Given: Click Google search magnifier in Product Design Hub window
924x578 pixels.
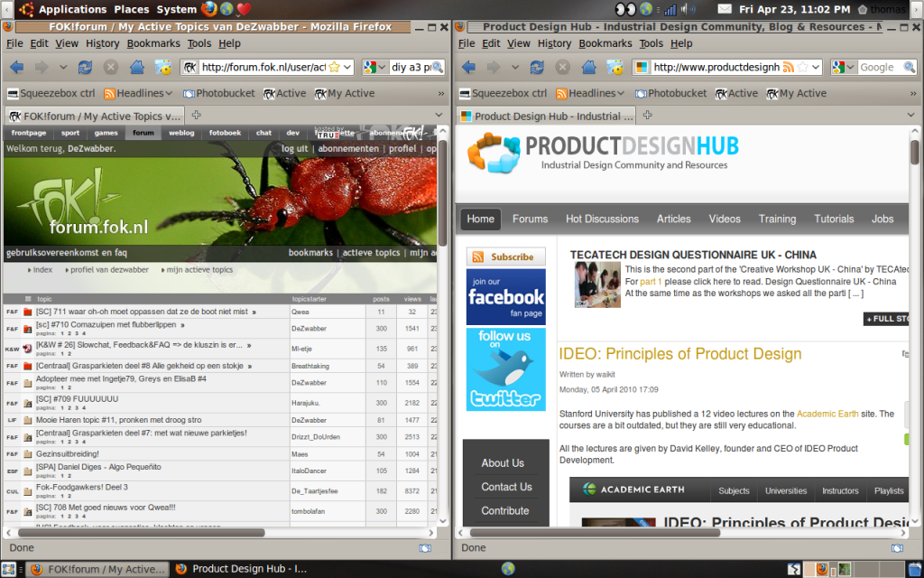Looking at the screenshot, I should [910, 67].
